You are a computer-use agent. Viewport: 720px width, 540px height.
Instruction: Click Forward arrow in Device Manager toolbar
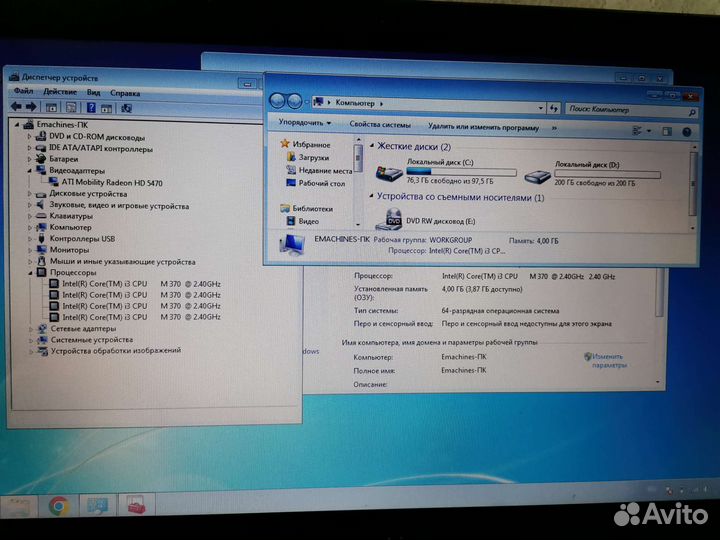click(x=31, y=107)
